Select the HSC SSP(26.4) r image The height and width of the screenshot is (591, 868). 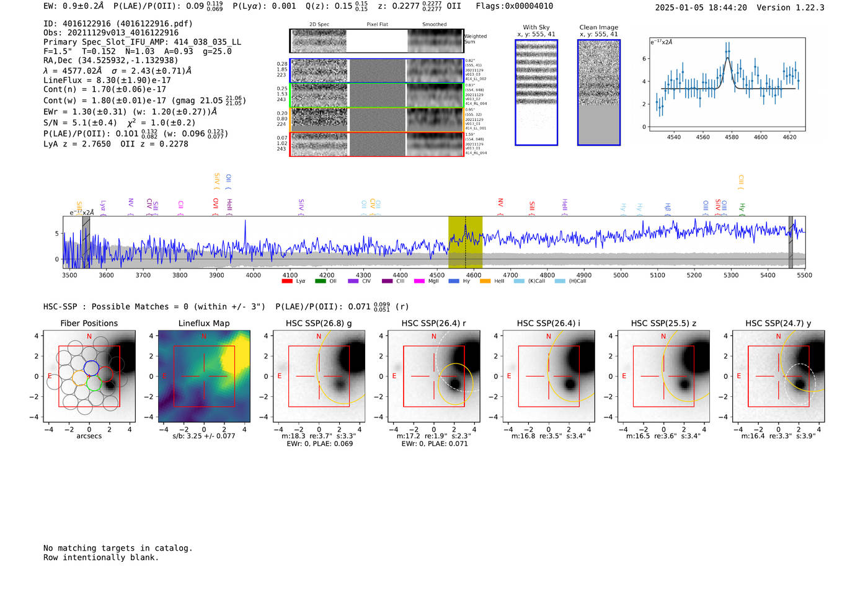434,376
